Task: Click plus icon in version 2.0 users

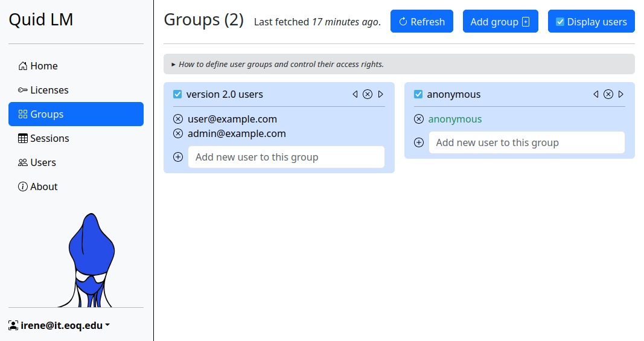Action: click(x=178, y=157)
